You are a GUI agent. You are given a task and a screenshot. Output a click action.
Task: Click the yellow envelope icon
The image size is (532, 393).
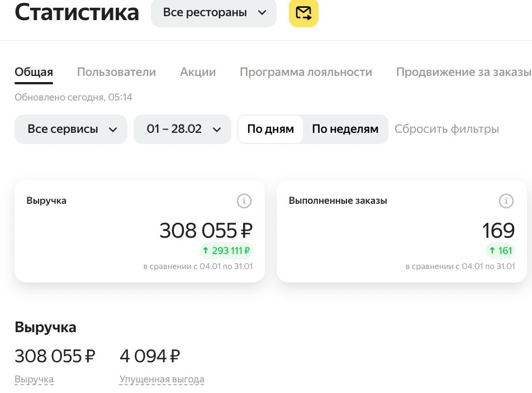303,13
